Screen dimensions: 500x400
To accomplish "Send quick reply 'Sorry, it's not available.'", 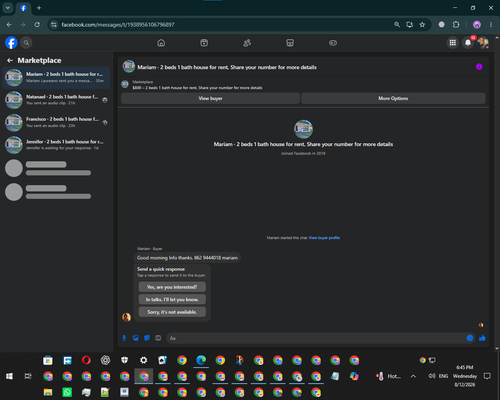I will [x=172, y=312].
